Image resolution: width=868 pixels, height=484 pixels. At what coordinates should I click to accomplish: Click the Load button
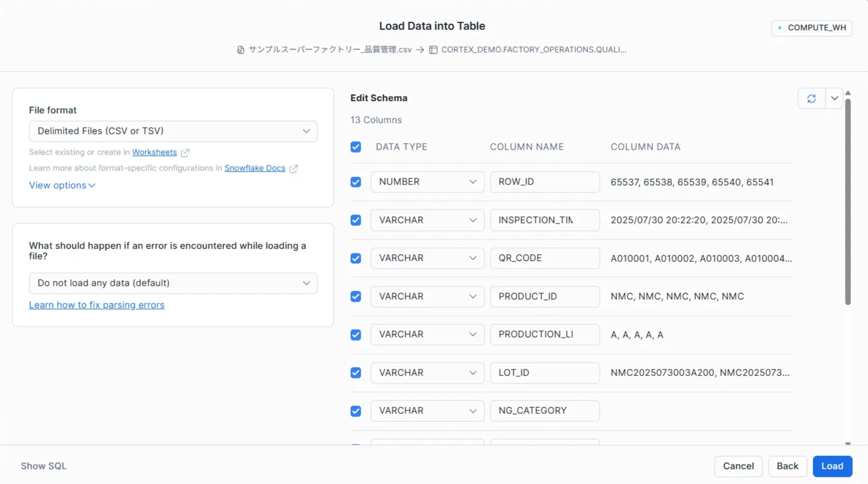click(832, 466)
